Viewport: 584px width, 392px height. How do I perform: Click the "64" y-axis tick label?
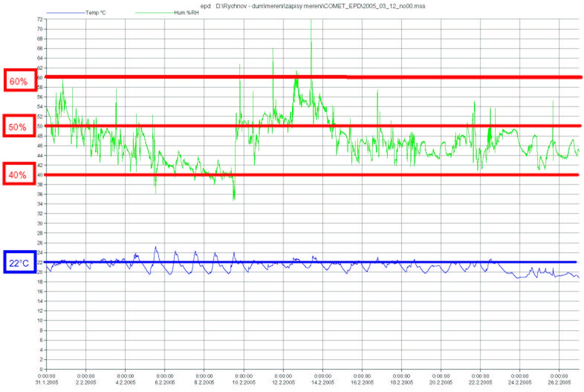pyautogui.click(x=40, y=58)
